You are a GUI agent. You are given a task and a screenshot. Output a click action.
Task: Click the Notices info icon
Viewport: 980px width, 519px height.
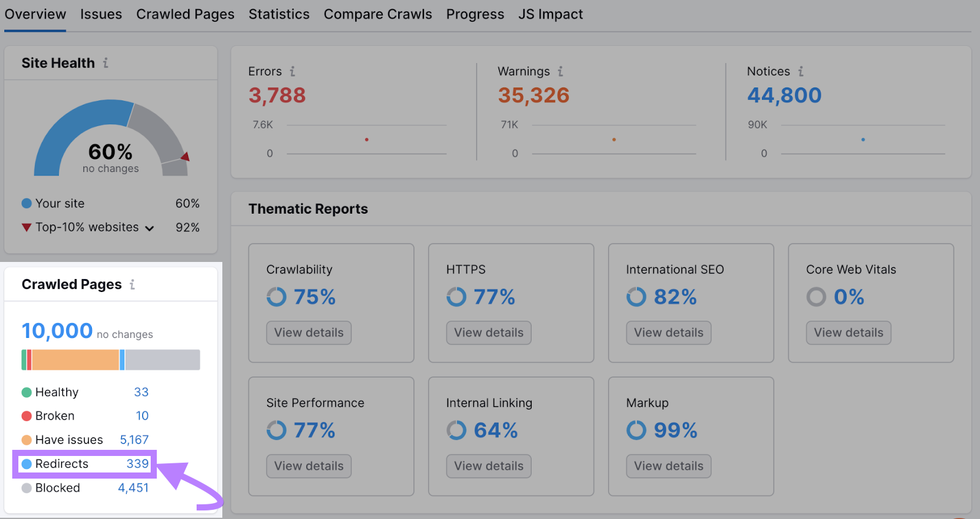coord(802,71)
